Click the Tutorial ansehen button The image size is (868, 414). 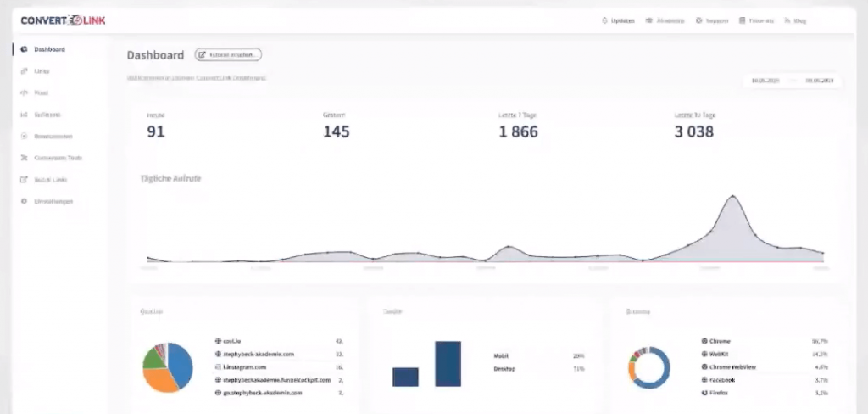coord(228,54)
